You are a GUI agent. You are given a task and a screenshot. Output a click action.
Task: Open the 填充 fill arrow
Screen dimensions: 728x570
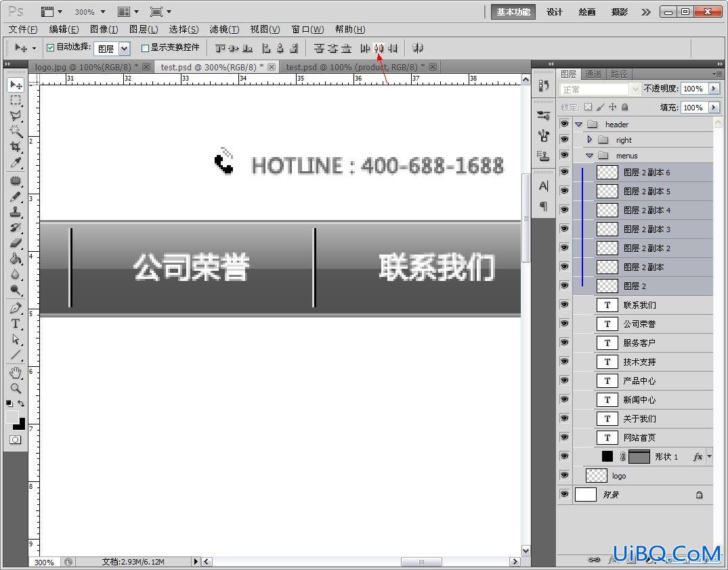point(714,108)
